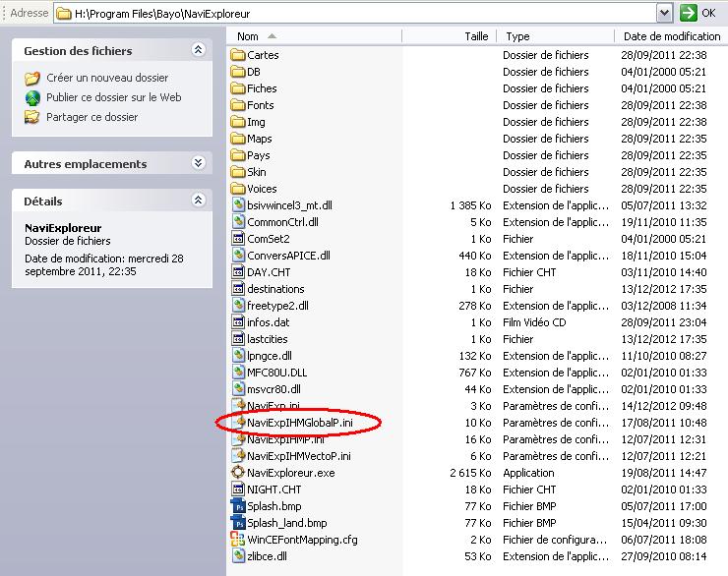Select the NaviExpIHMP.ini file name
This screenshot has width=728, height=576.
coord(285,439)
